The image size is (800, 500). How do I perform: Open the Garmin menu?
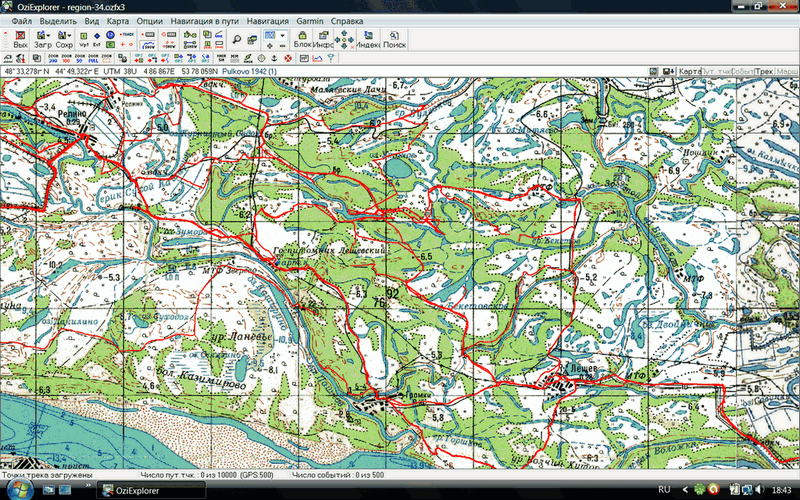tap(310, 21)
